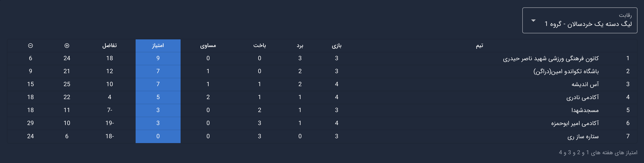Click the آکادمی امیر ابوحمزه team name
Image resolution: width=644 pixels, height=163 pixels.
pyautogui.click(x=575, y=123)
